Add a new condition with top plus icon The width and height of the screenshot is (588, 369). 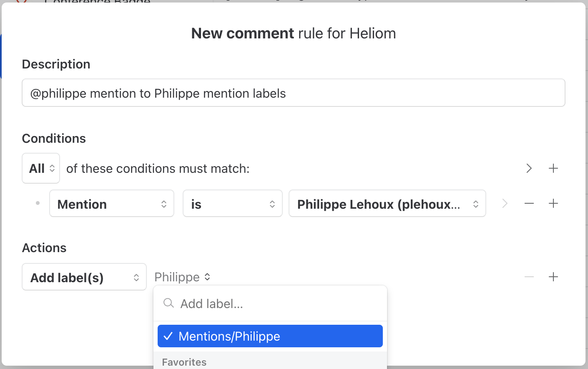pos(553,168)
